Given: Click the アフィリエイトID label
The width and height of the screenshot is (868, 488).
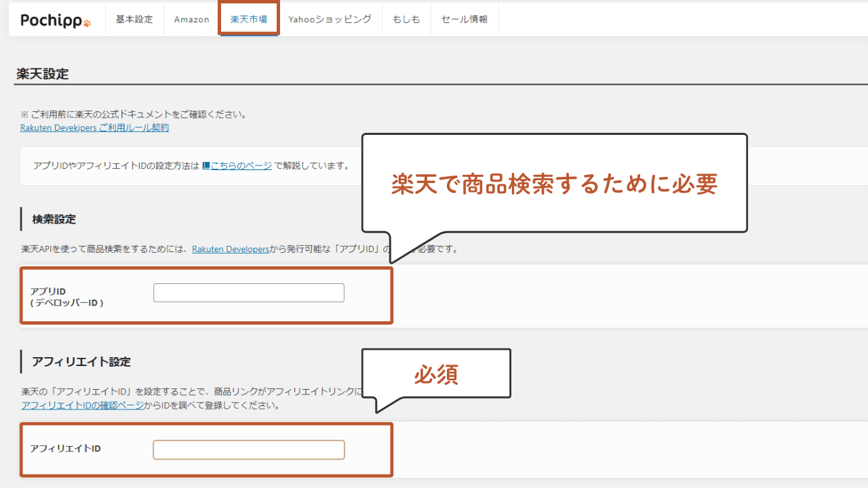Looking at the screenshot, I should pos(65,449).
